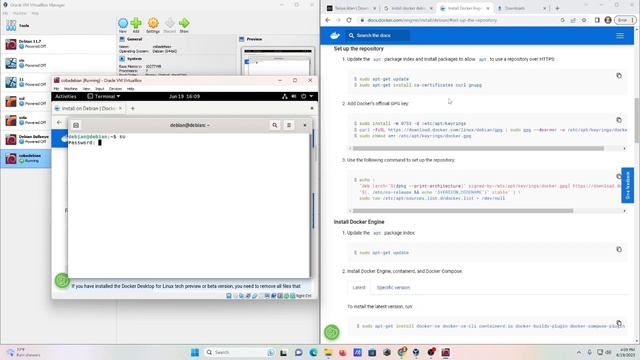
Task: Open Settings gear in VirtualBox Manager toolbar
Action: pos(153,25)
